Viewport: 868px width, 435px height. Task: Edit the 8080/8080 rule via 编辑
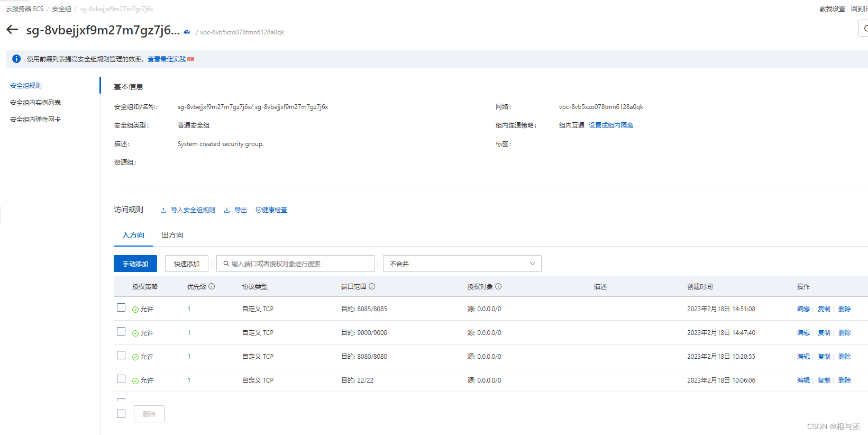click(x=803, y=357)
